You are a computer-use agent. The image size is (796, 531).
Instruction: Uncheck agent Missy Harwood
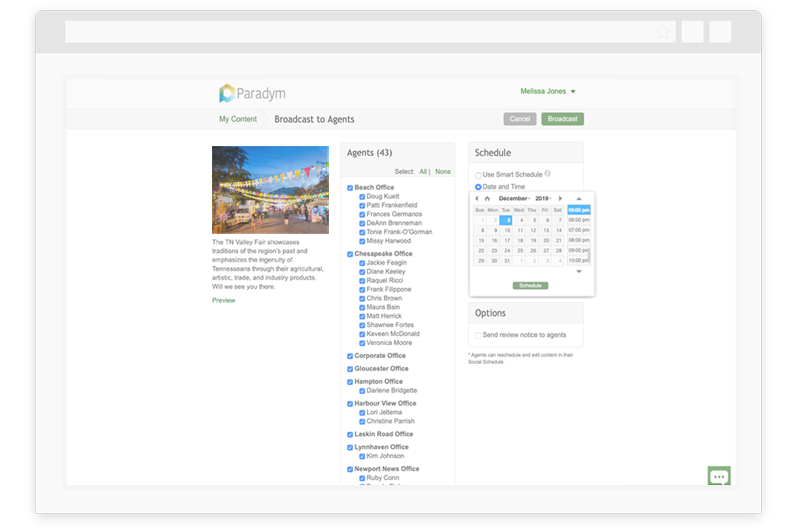pos(362,242)
